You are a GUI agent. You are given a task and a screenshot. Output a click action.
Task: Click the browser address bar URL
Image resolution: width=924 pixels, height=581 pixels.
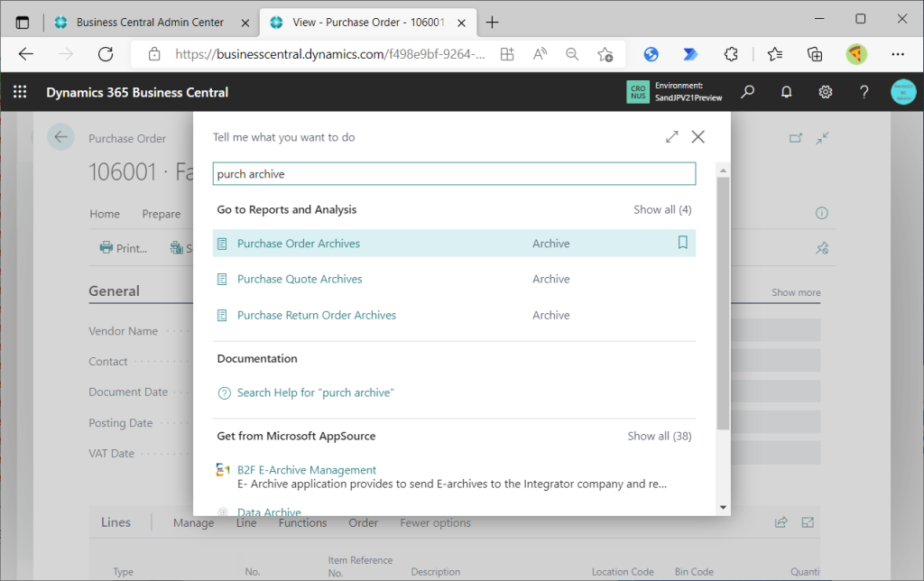click(330, 54)
